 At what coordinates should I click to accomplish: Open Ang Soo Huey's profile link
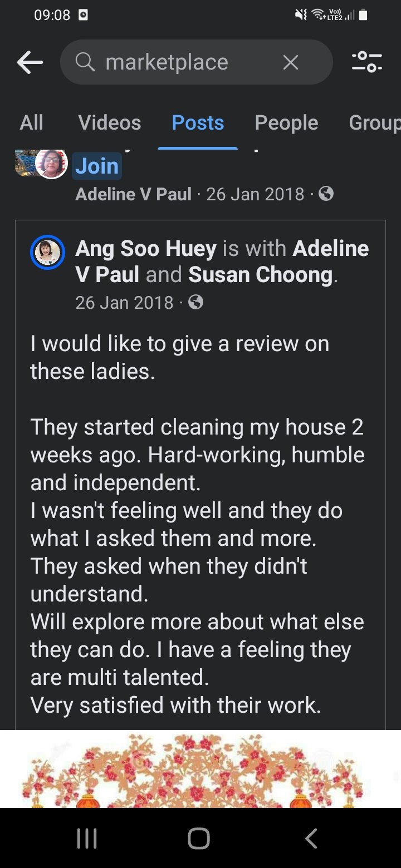tap(146, 249)
